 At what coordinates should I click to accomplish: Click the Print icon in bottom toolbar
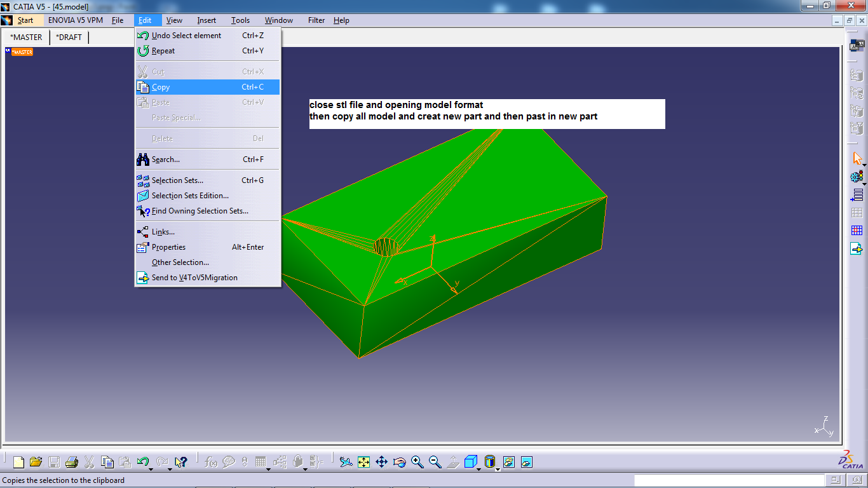coord(72,463)
